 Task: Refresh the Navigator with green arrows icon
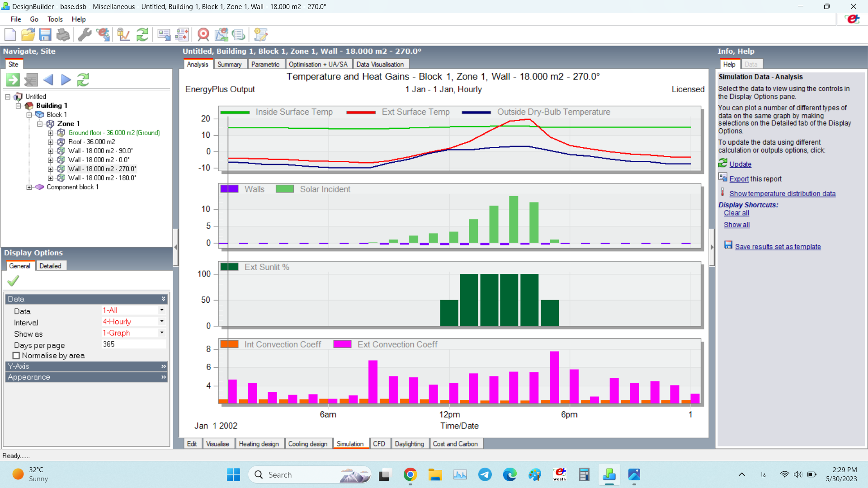point(83,80)
